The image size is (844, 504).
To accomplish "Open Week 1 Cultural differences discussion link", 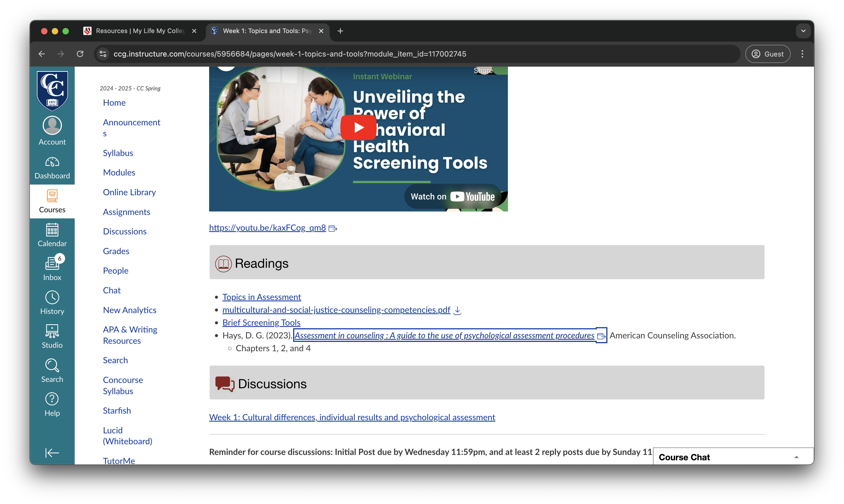I will pyautogui.click(x=352, y=417).
